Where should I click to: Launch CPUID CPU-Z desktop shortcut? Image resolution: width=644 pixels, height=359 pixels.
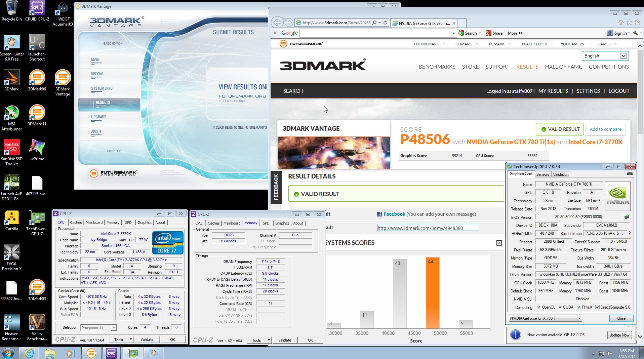pyautogui.click(x=37, y=11)
